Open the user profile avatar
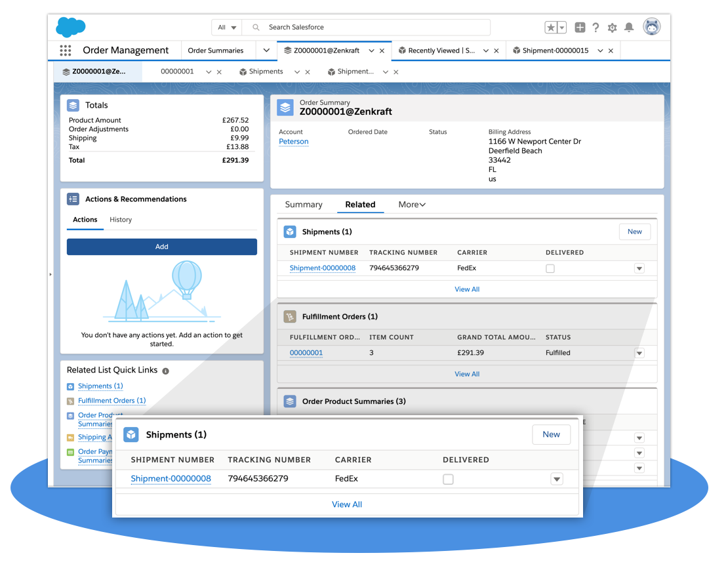The width and height of the screenshot is (728, 570). tap(652, 27)
